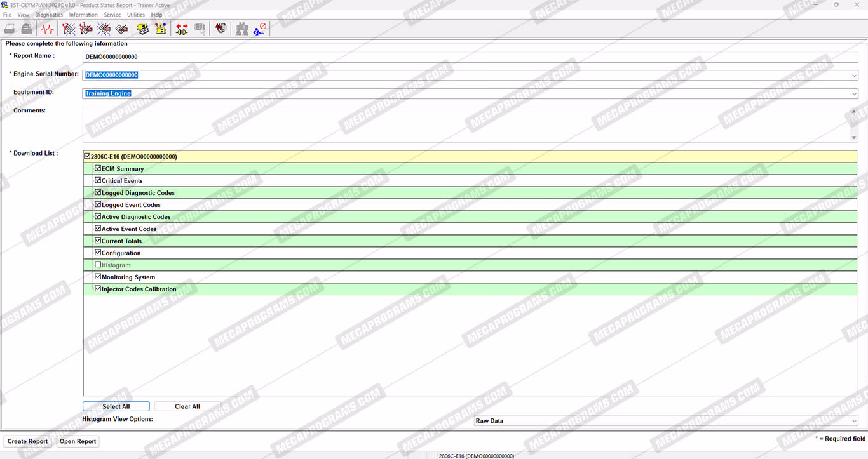Click the Logged Diagnostic Codes toolbar icon
Screen dimensions: 868x459
86,29
